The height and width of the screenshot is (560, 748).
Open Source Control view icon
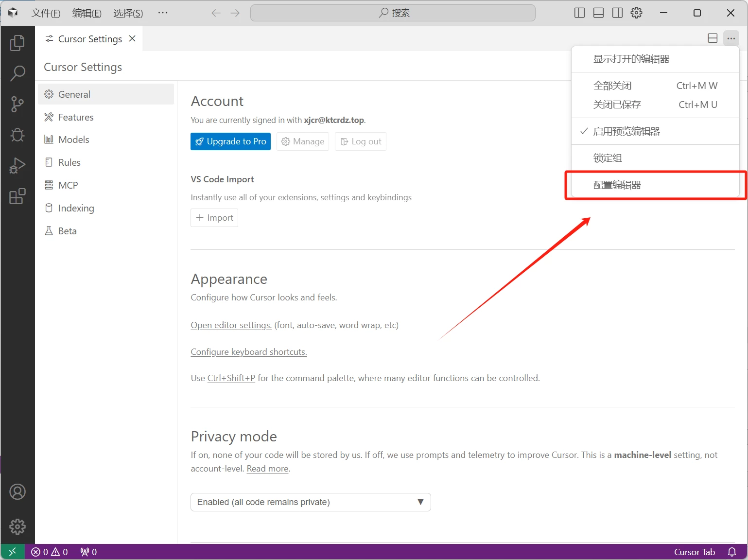pyautogui.click(x=17, y=104)
